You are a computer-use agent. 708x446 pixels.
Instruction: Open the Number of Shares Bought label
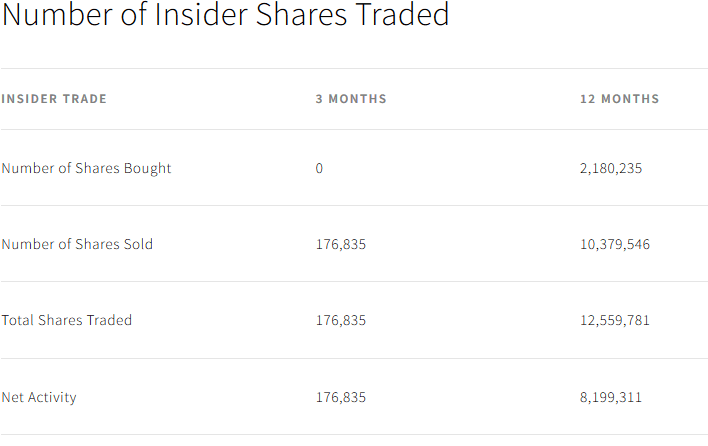87,168
